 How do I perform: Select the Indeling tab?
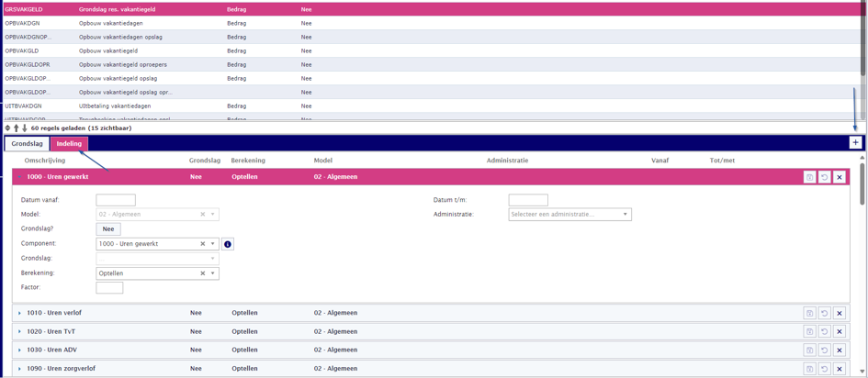click(x=69, y=144)
